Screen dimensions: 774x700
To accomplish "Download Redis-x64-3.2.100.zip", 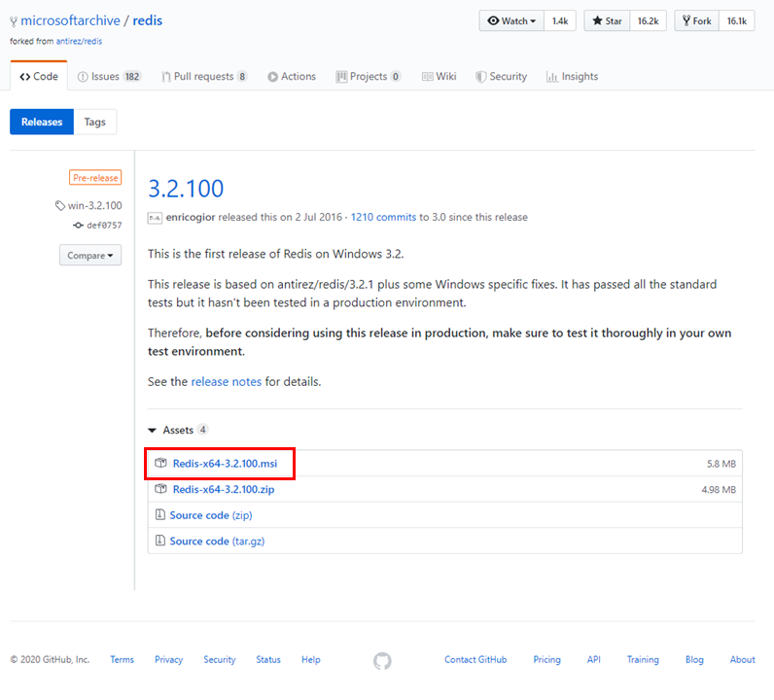I will pyautogui.click(x=224, y=489).
